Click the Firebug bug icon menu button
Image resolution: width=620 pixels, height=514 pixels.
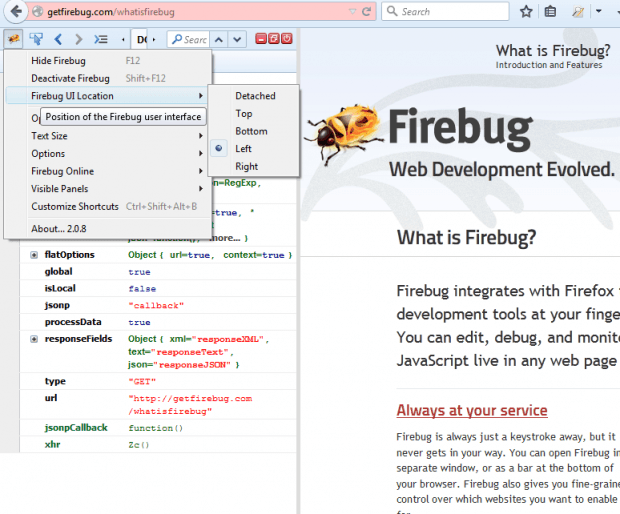(x=13, y=39)
